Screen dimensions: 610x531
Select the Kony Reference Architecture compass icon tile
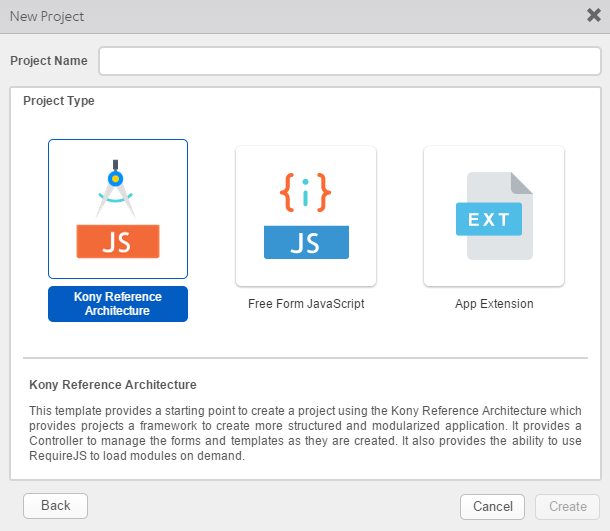[x=118, y=209]
